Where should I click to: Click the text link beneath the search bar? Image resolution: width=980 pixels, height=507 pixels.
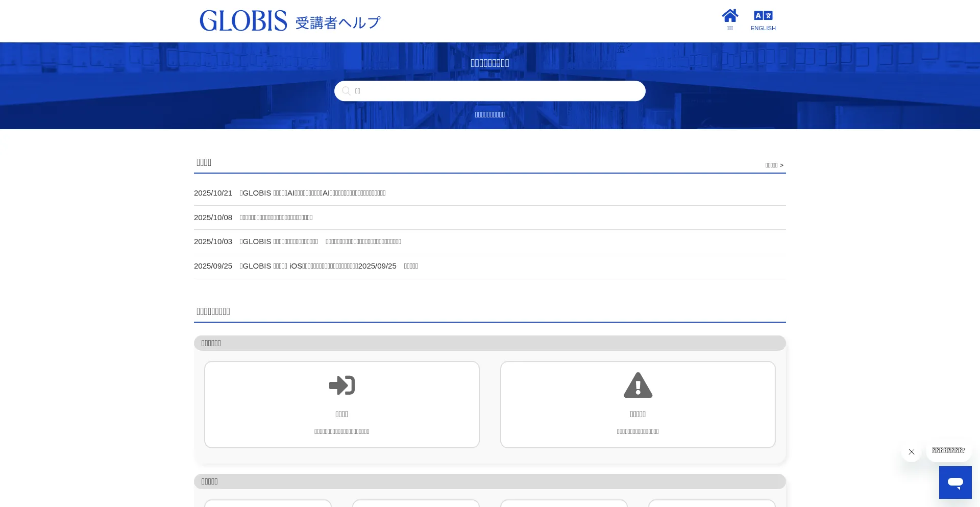pyautogui.click(x=489, y=115)
